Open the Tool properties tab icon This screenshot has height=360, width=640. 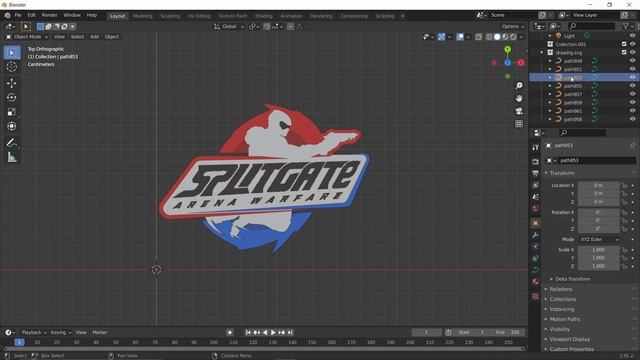(x=536, y=147)
